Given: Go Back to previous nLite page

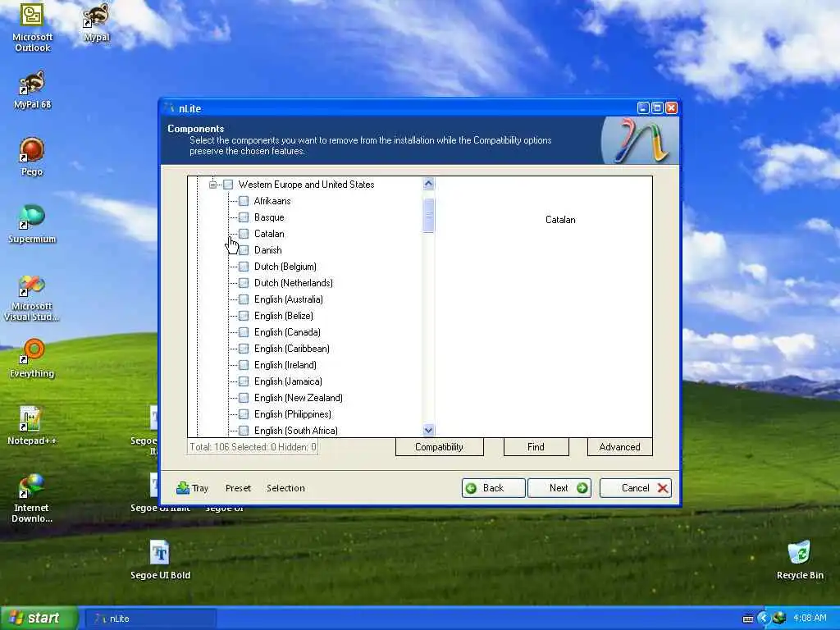Looking at the screenshot, I should click(x=493, y=488).
